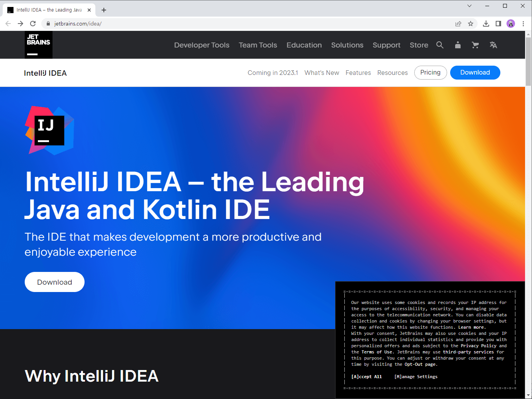Bookmark this page with the star icon
Viewport: 532px width, 399px height.
pos(471,24)
